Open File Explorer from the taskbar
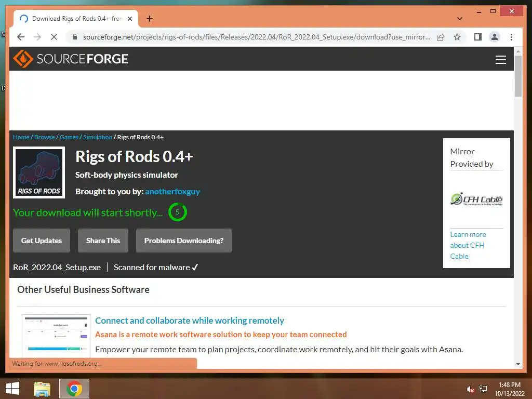This screenshot has width=532, height=399. (42, 389)
